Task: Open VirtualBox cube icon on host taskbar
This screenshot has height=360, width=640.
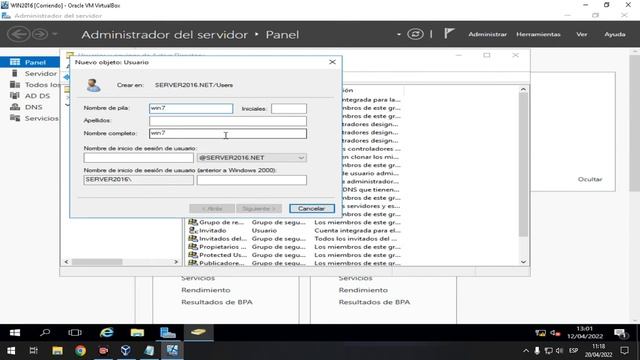Action: click(126, 351)
